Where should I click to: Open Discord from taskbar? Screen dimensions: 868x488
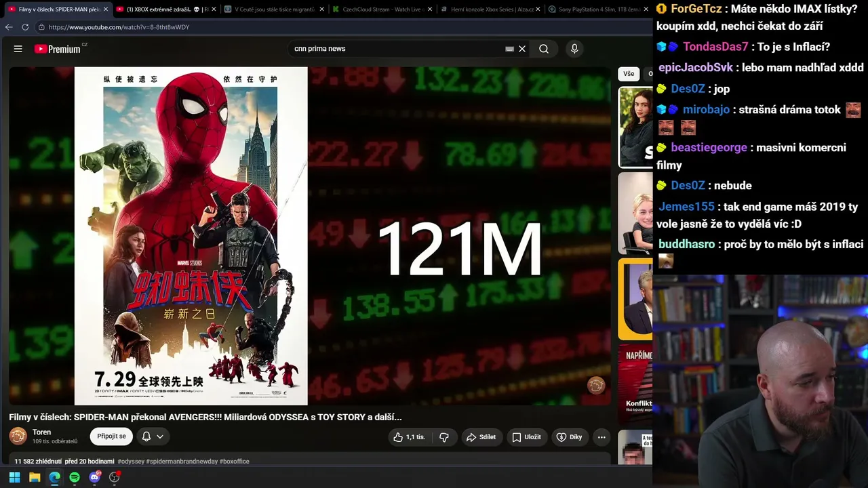point(94,477)
